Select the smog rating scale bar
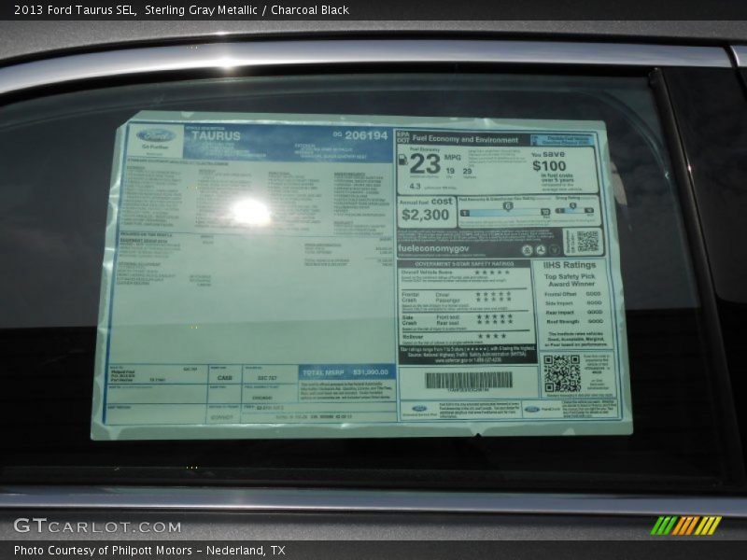747x560 pixels. [x=575, y=211]
